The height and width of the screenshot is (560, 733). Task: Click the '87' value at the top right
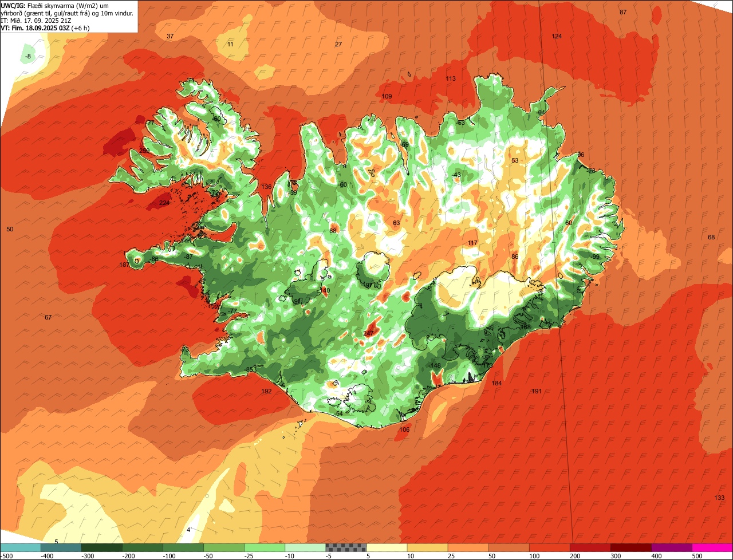[623, 12]
